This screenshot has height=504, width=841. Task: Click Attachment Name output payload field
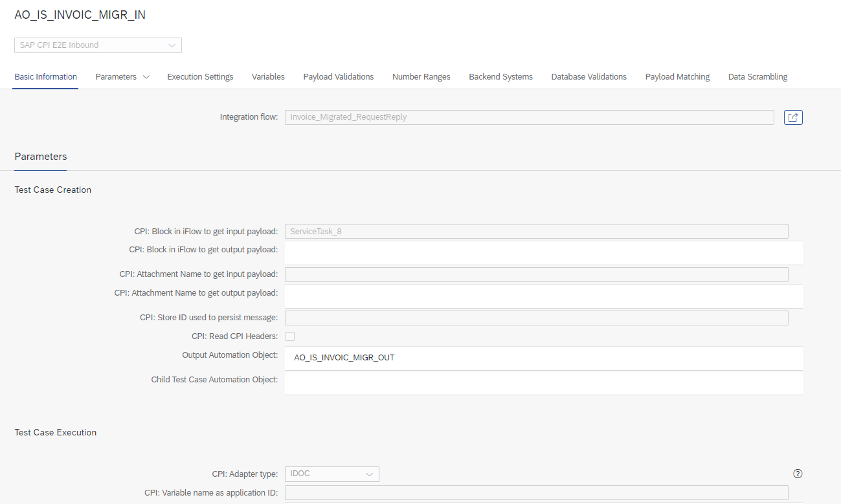click(x=543, y=296)
